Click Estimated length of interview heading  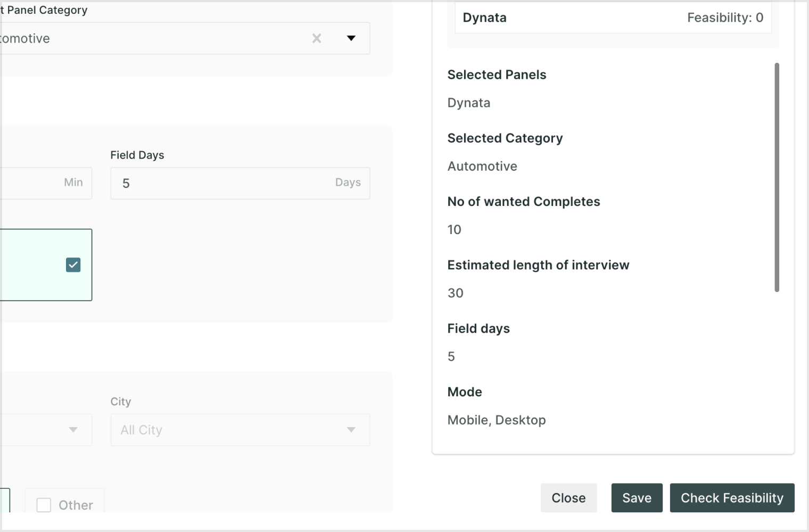pyautogui.click(x=538, y=265)
